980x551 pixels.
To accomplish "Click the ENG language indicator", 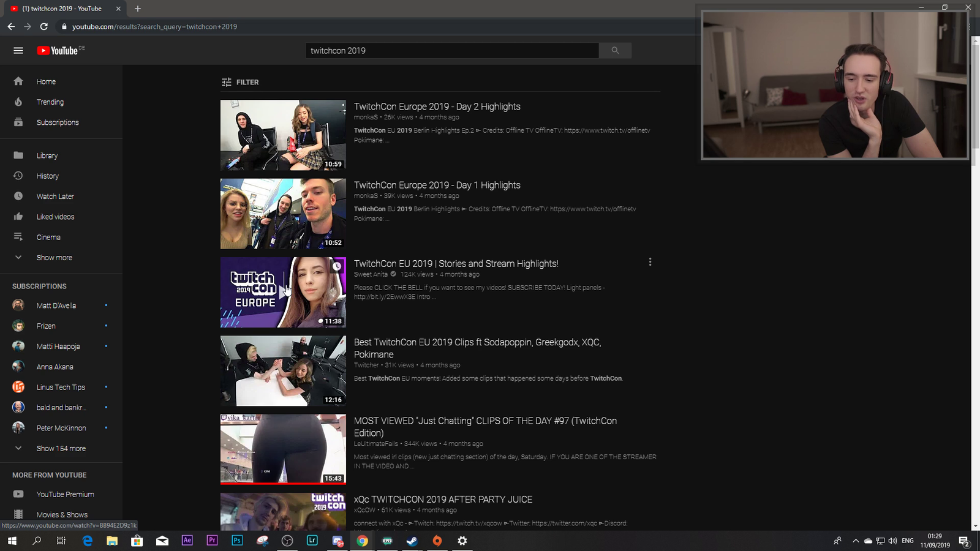I will (x=908, y=541).
